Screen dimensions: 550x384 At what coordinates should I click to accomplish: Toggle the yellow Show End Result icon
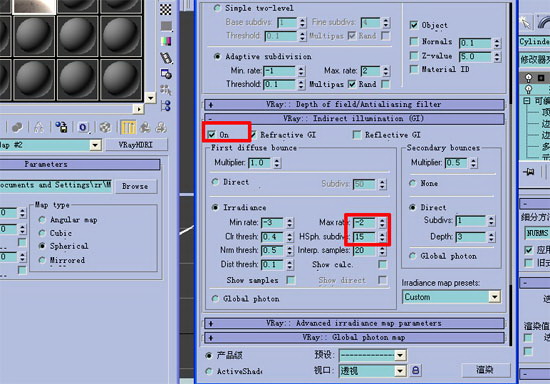coord(128,127)
